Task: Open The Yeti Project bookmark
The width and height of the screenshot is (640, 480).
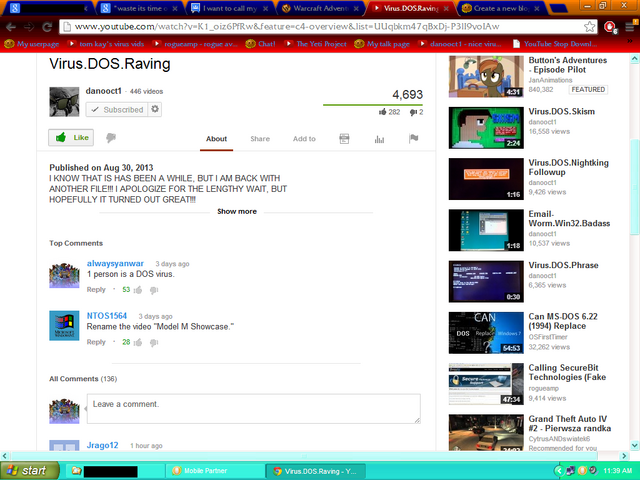Action: [x=316, y=44]
